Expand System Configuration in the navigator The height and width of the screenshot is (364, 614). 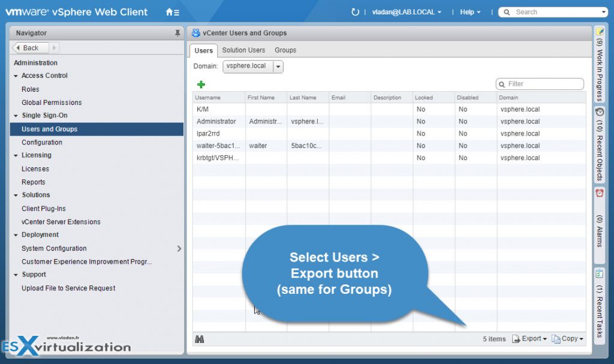click(178, 248)
